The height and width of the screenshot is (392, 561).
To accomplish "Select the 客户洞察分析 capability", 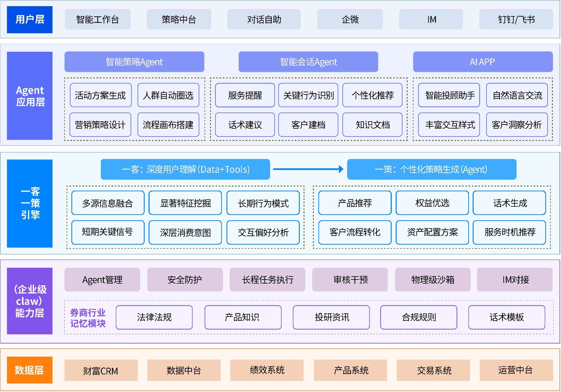I will 517,125.
